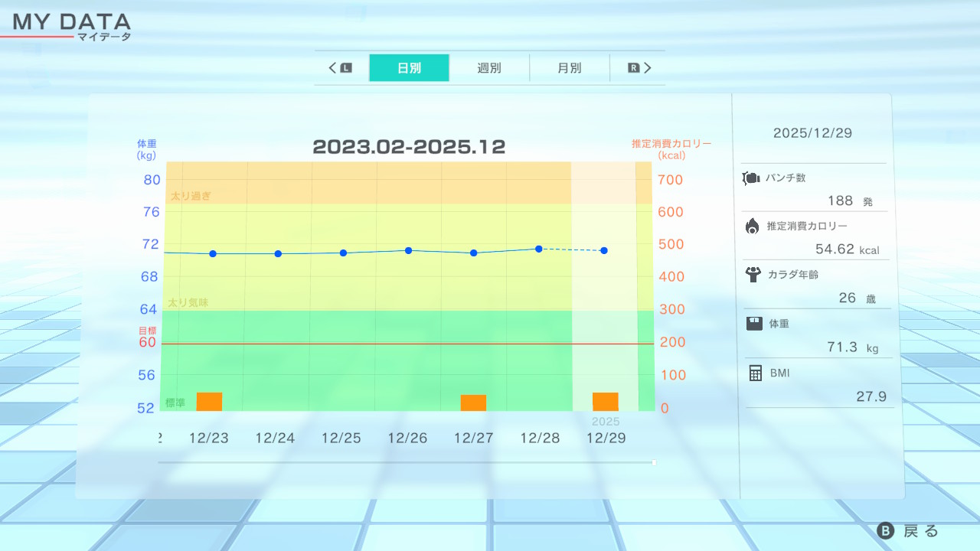Go to previous view with left chevron
The width and height of the screenshot is (980, 551).
pyautogui.click(x=333, y=68)
